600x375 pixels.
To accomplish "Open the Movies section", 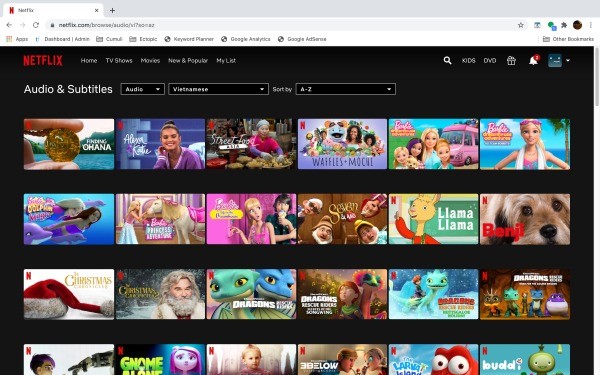I will (150, 60).
